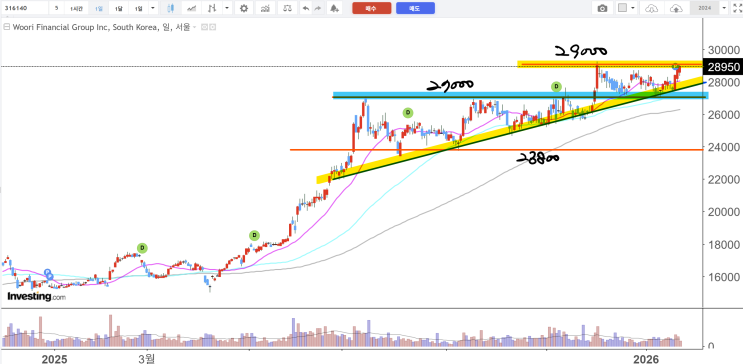The image size is (743, 364).
Task: Open the indicators icon in toolbar
Action: click(x=266, y=8)
